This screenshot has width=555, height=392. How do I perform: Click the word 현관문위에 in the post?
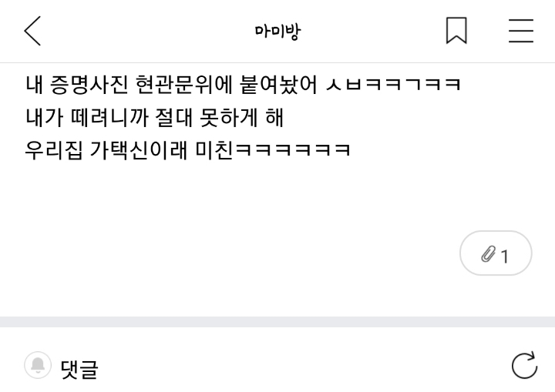(183, 85)
